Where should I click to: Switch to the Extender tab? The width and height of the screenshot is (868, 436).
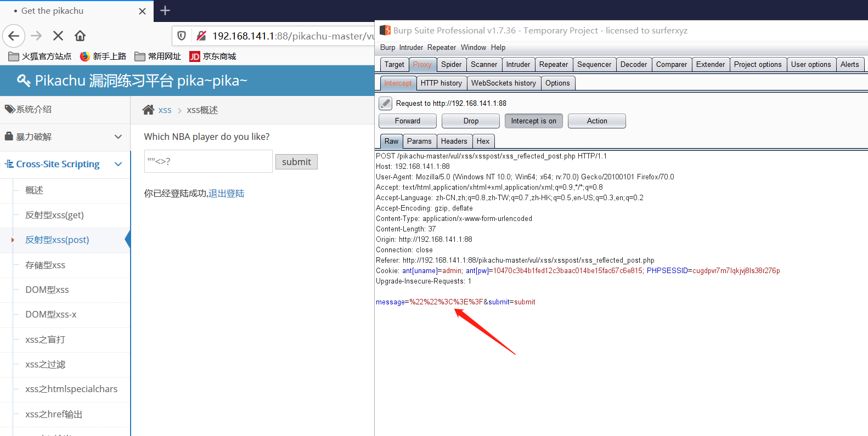pos(711,64)
